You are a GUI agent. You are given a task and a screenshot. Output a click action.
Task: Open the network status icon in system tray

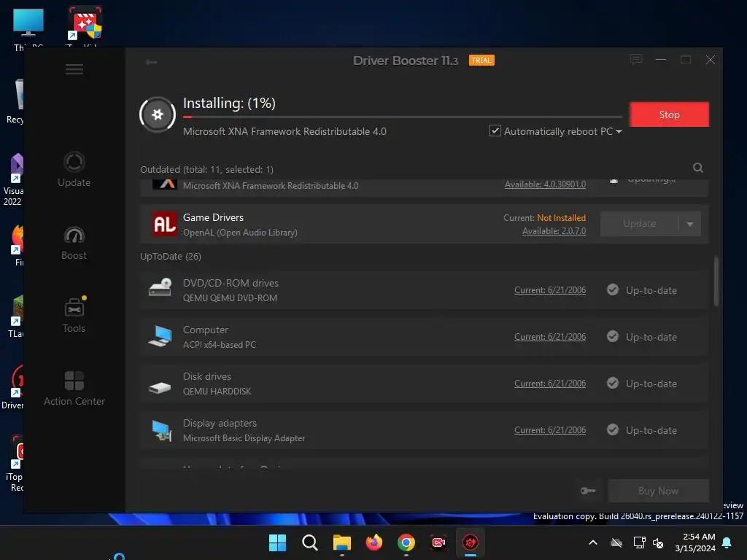[639, 542]
